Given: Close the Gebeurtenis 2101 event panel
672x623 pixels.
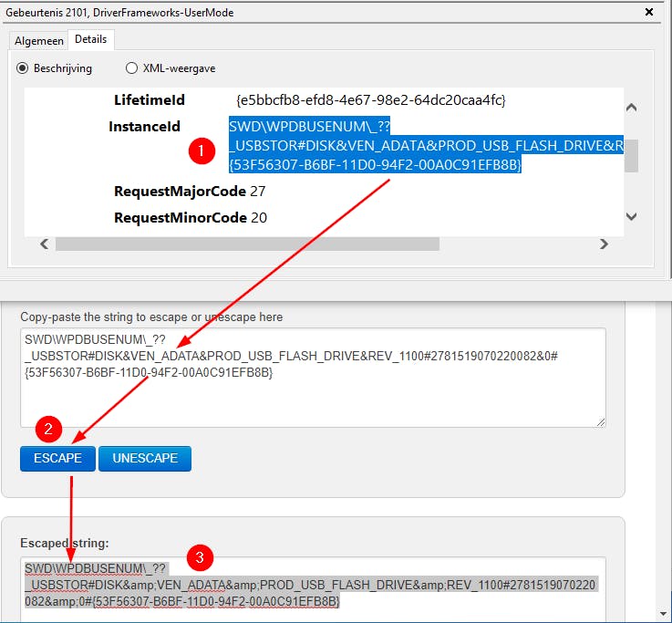Looking at the screenshot, I should pos(649,12).
